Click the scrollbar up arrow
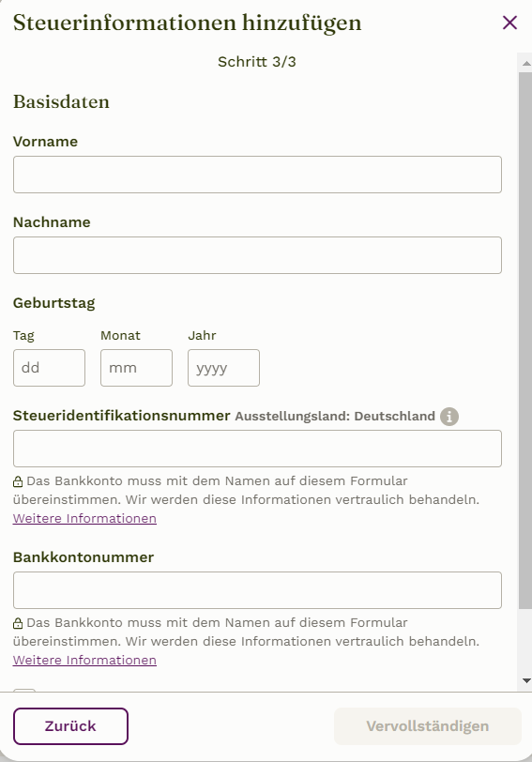This screenshot has height=762, width=532. (526, 63)
